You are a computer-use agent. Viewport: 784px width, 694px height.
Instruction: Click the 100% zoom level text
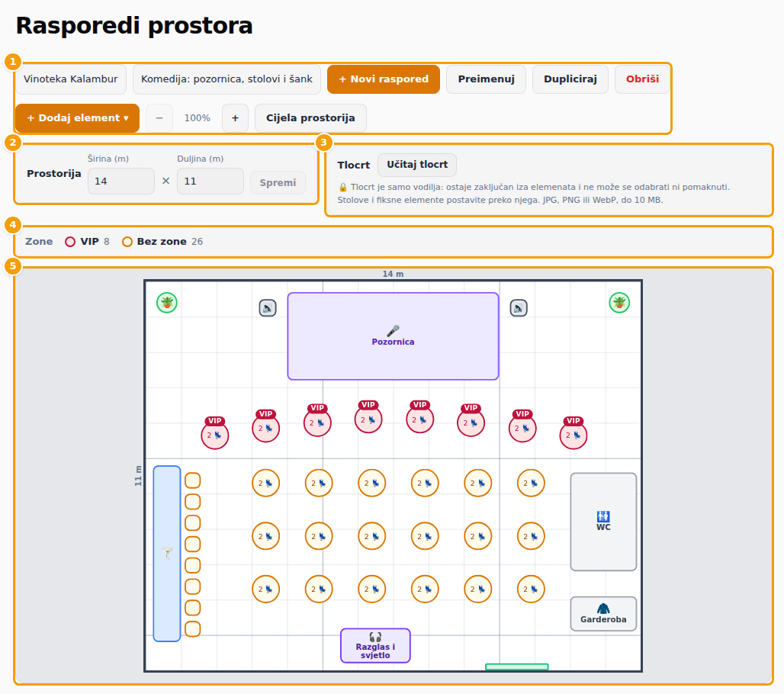click(198, 118)
